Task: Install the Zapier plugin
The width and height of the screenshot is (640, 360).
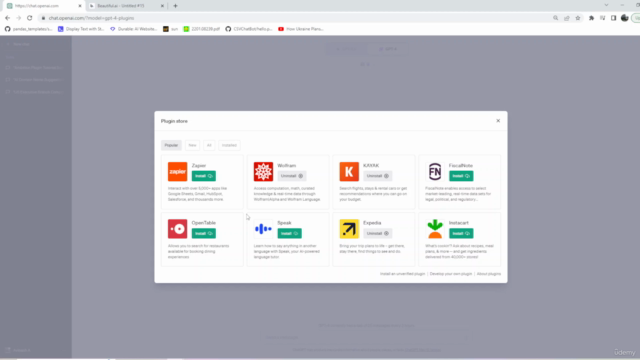Action: point(204,176)
